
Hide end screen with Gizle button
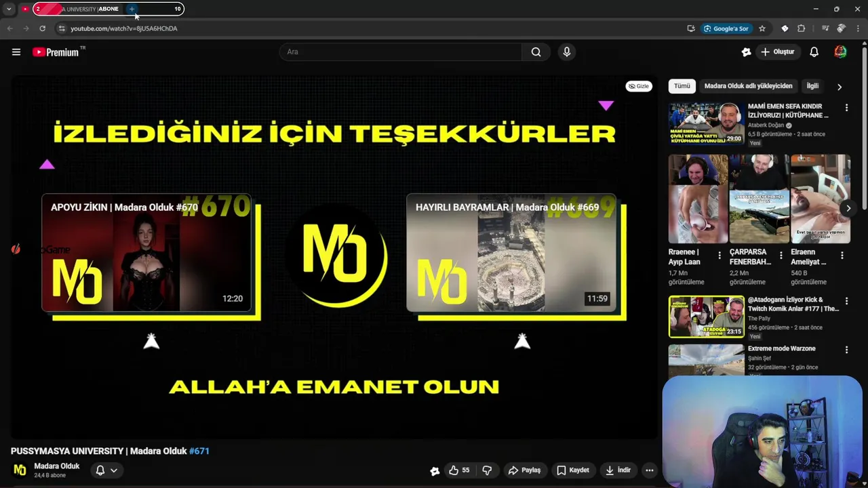tap(639, 86)
